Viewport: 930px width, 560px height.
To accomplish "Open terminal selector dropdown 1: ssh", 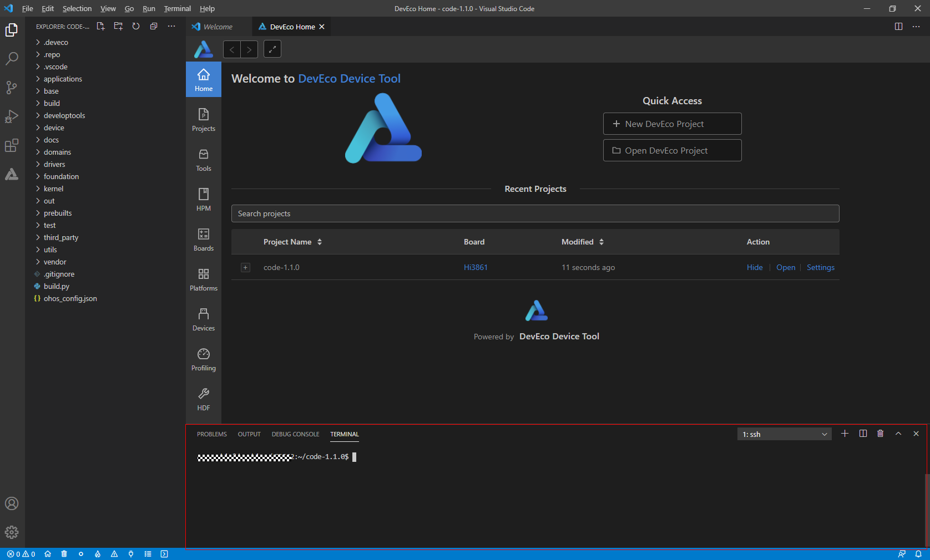I will point(785,434).
